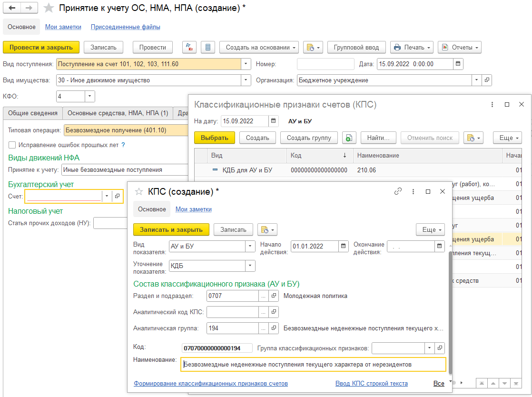
Task: Click the Групповой ввод button
Action: pos(356,48)
